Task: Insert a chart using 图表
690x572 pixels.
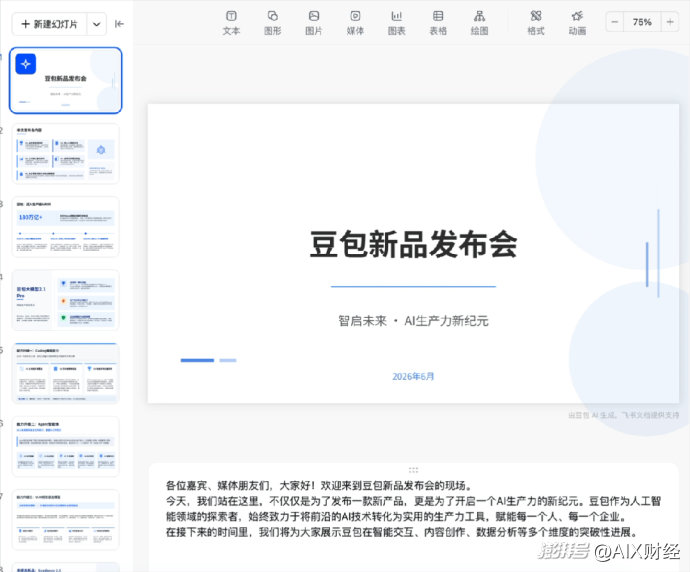Action: pyautogui.click(x=396, y=23)
